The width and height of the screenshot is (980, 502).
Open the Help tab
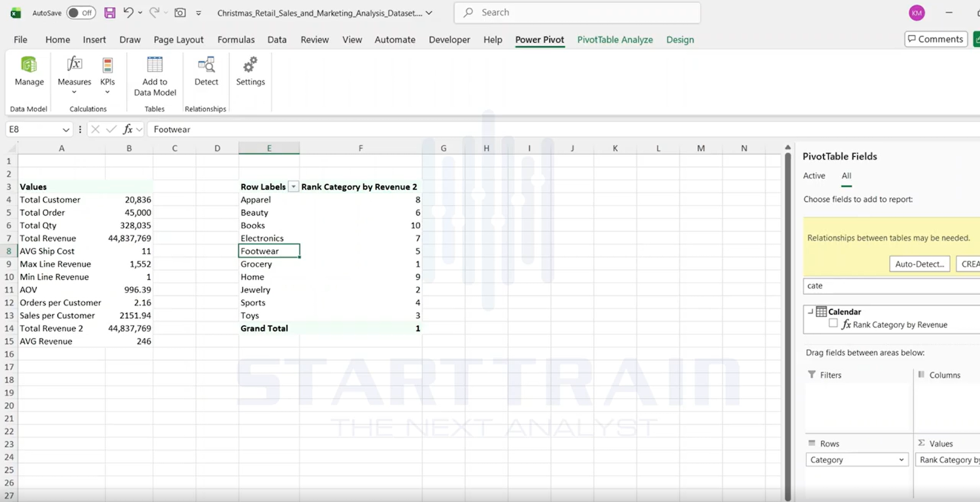(x=493, y=39)
